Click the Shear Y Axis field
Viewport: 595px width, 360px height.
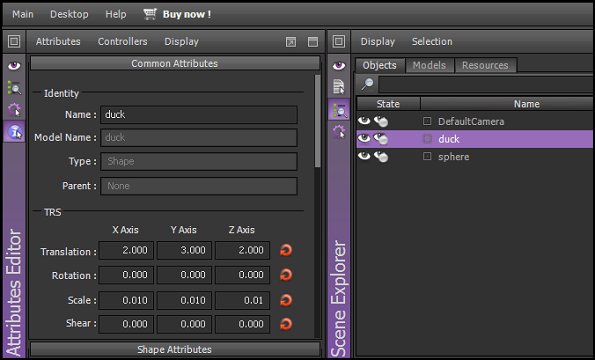click(x=184, y=324)
